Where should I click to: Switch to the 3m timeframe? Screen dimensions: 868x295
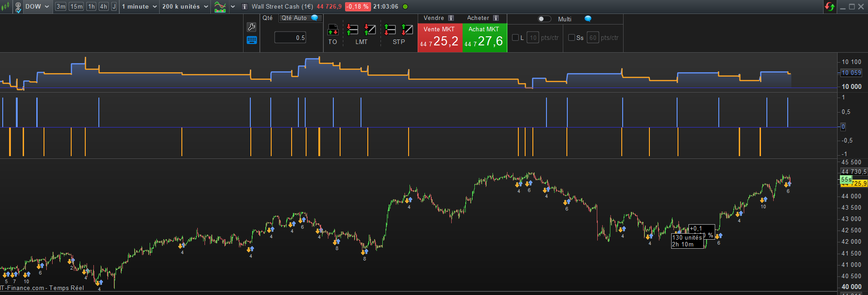tap(60, 6)
